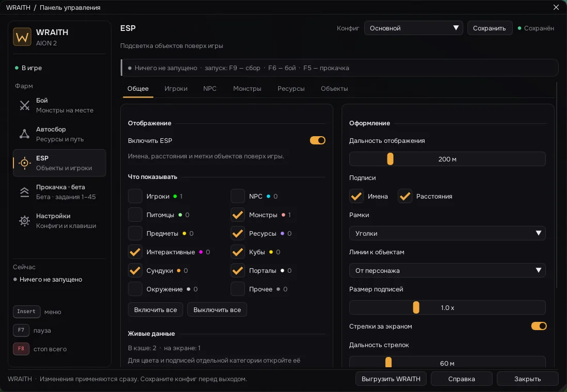Viewport: 567px width, 392px height.
Task: Uncheck the Сундуки checkbox
Action: coord(135,270)
